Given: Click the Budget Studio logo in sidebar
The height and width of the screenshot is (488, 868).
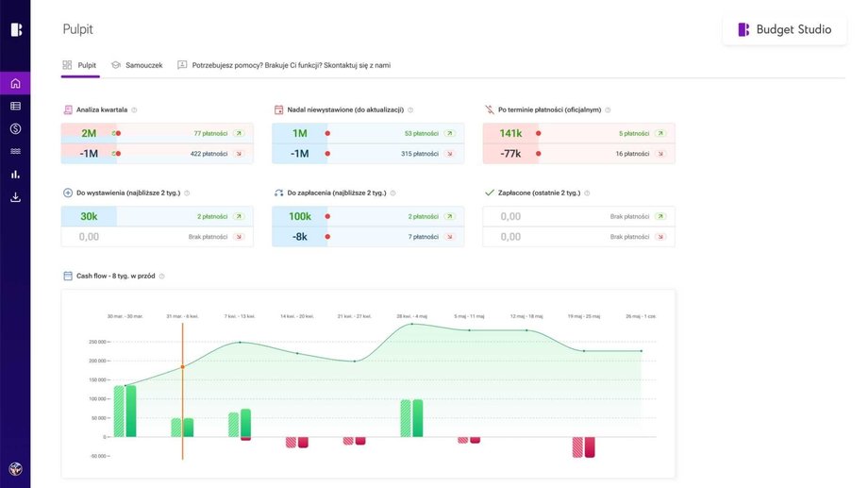Looking at the screenshot, I should pos(15,29).
